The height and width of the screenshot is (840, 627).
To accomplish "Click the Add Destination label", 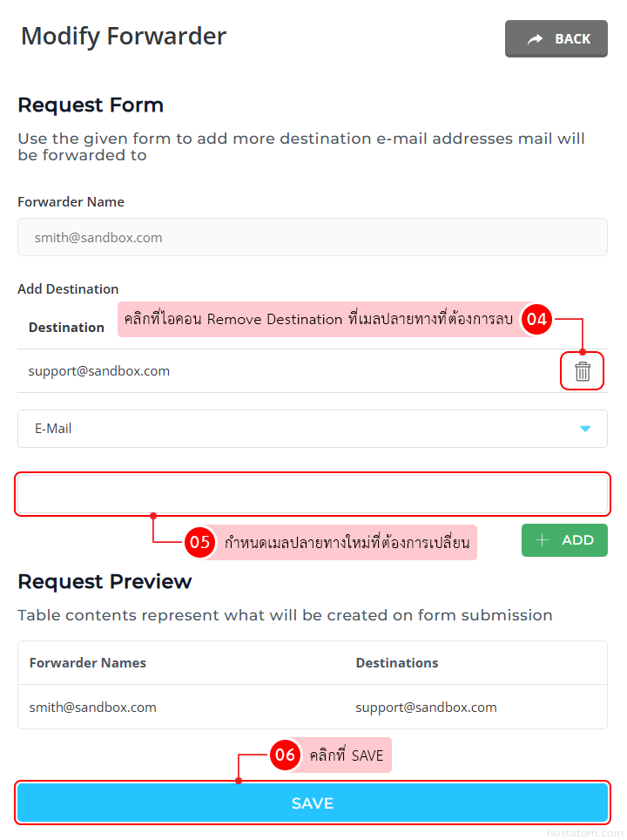I will [x=68, y=289].
